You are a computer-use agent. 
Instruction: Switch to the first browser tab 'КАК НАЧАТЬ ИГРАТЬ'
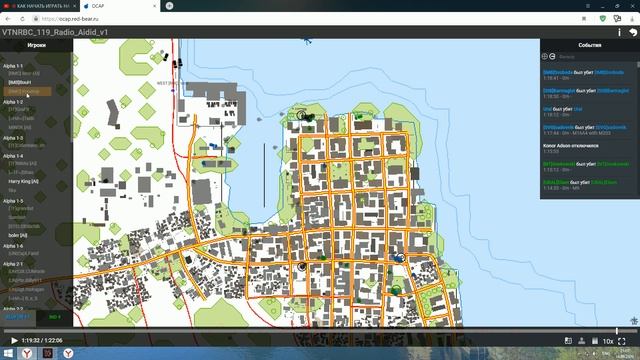coord(40,6)
